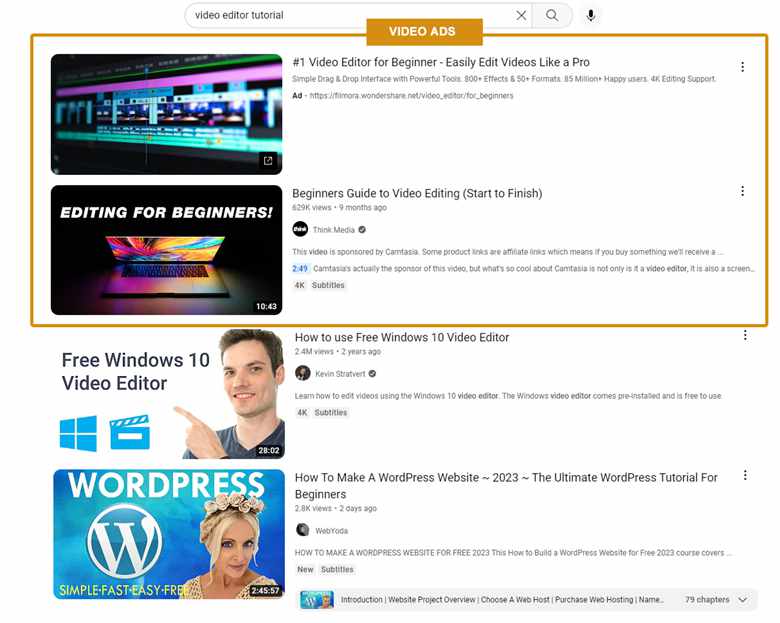The image size is (780, 623).
Task: Click the external link icon on ad thumbnail
Action: pyautogui.click(x=268, y=160)
